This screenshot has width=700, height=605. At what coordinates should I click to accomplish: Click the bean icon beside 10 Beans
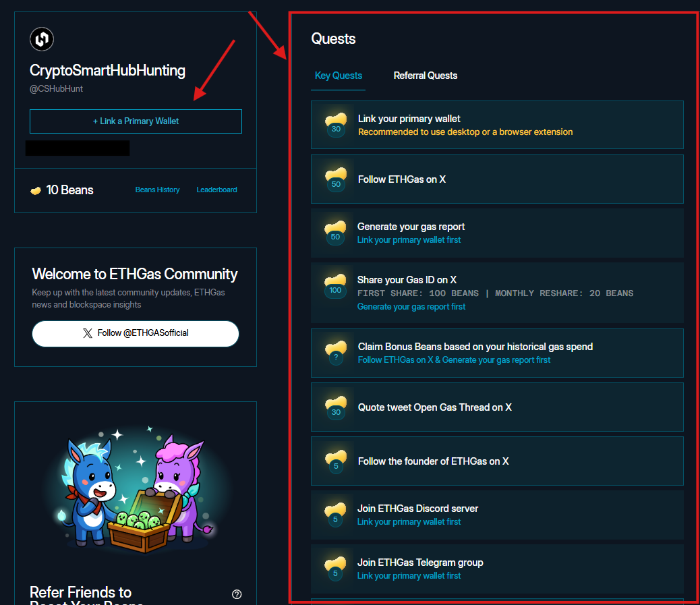click(36, 190)
